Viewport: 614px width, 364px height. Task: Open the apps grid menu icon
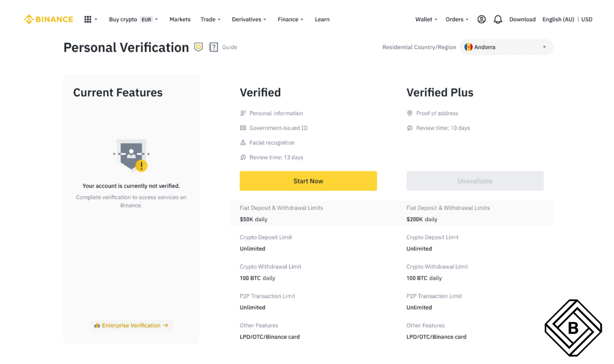click(88, 19)
